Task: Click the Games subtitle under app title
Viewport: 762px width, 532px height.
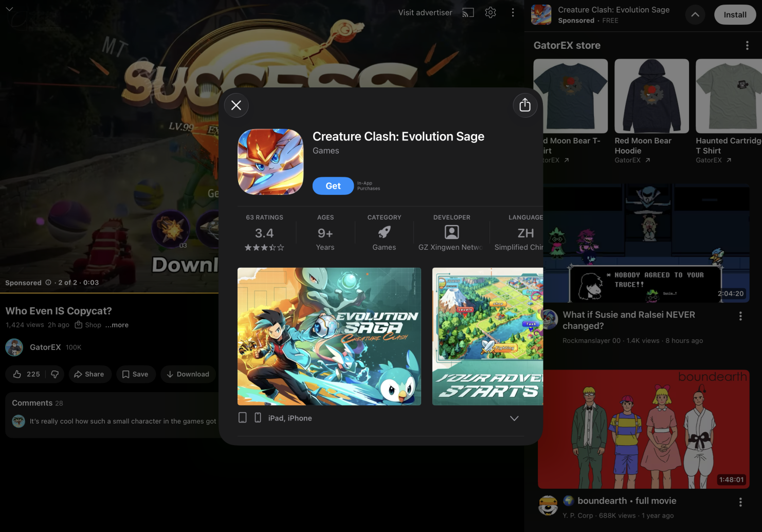Action: pos(326,151)
